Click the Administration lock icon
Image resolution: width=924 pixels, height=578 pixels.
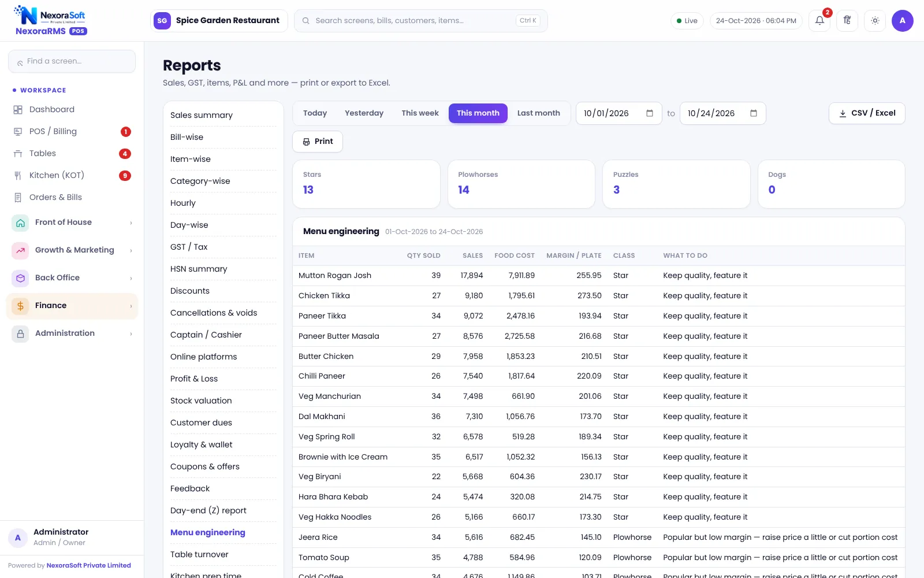point(21,334)
